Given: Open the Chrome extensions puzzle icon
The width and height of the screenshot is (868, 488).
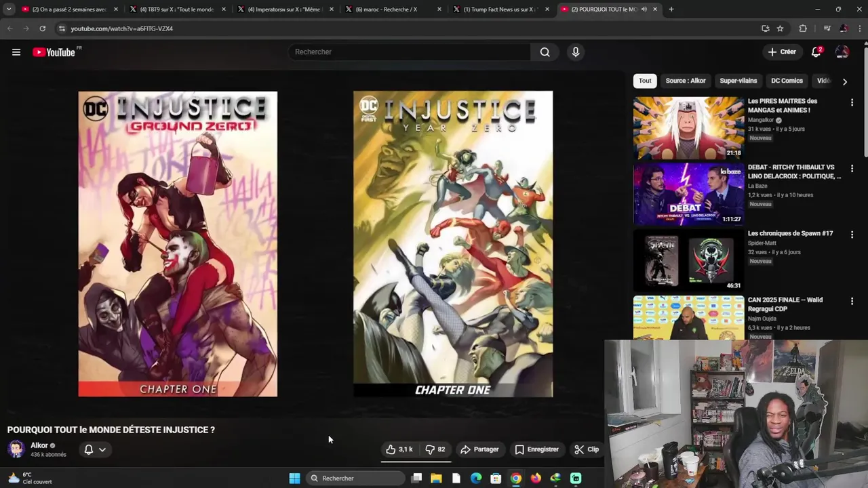Looking at the screenshot, I should click(804, 28).
